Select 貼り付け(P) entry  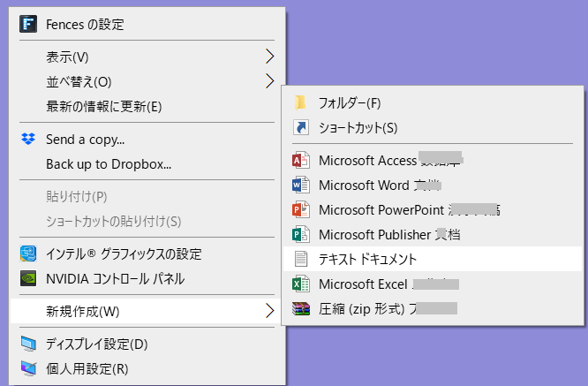tap(147, 197)
